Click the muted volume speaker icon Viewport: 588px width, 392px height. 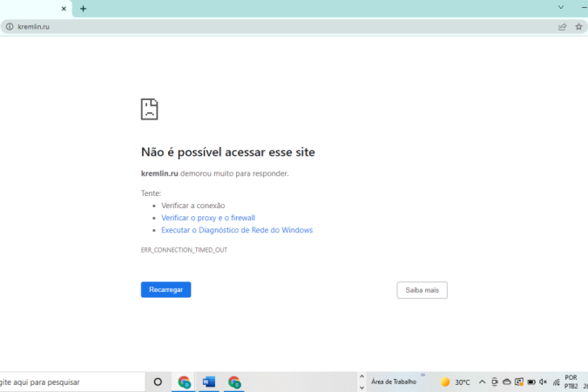click(x=543, y=382)
